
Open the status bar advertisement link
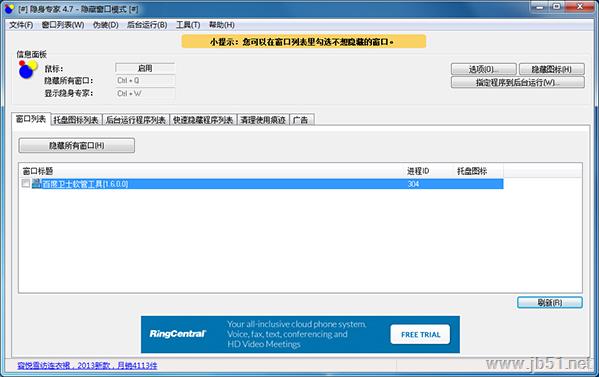[x=87, y=366]
